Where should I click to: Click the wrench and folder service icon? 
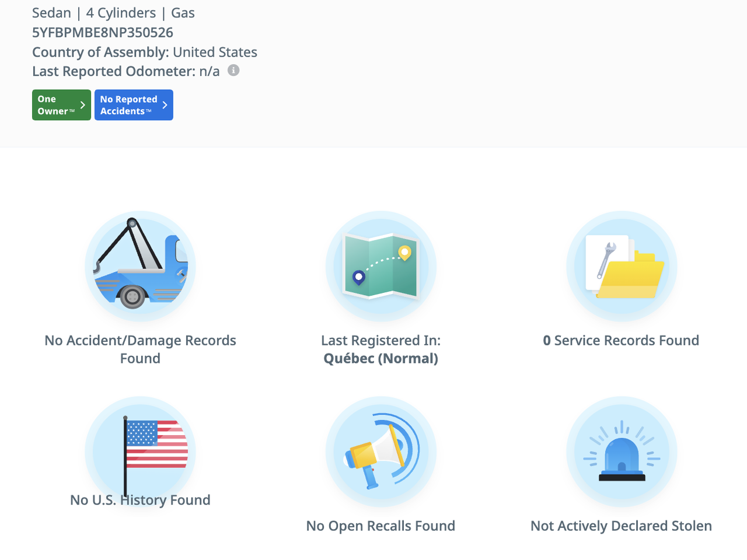(621, 266)
